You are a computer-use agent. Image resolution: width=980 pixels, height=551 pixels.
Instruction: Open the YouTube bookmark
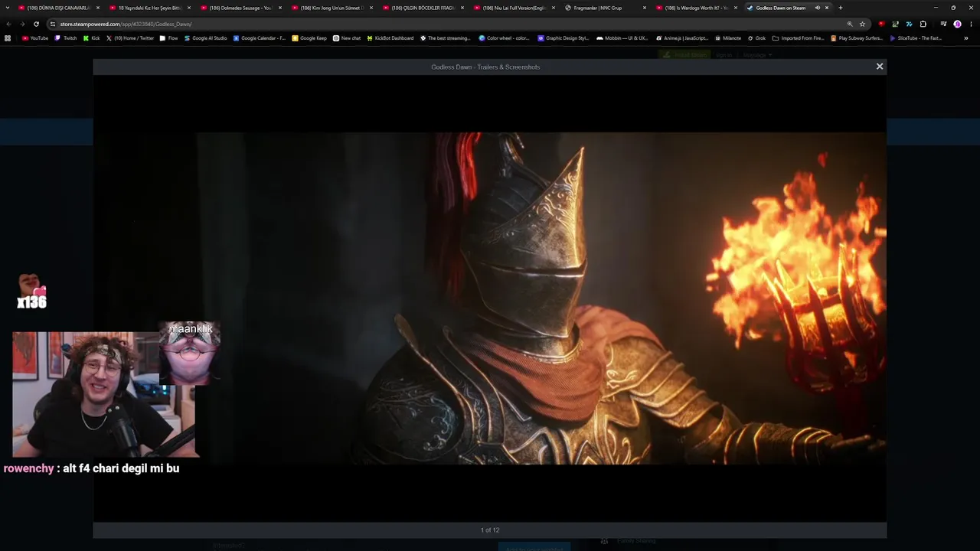(35, 38)
